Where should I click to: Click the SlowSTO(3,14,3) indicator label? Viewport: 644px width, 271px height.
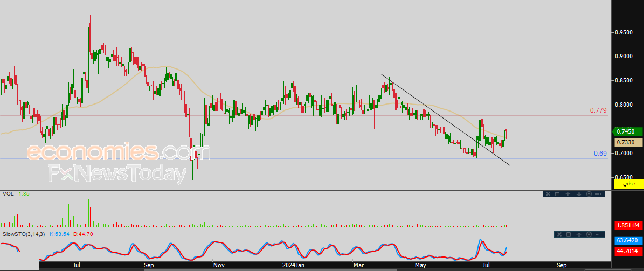pos(25,234)
